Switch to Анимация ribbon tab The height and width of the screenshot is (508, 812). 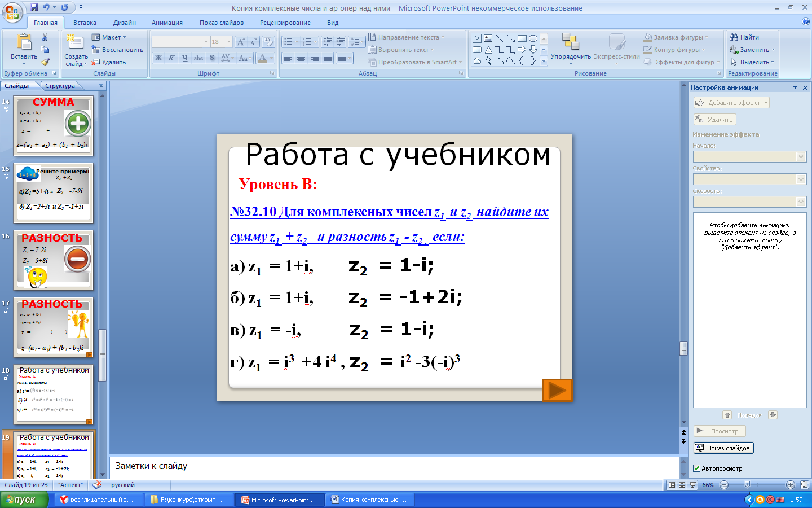[167, 23]
